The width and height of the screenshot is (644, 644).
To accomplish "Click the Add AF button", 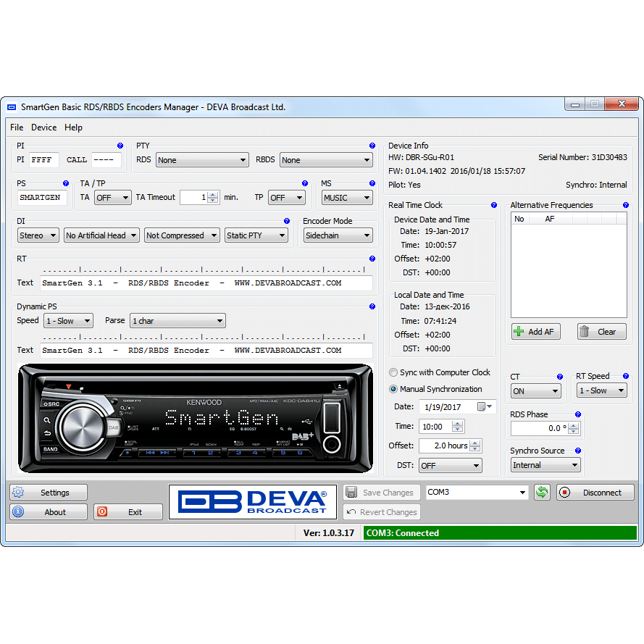I will click(536, 332).
